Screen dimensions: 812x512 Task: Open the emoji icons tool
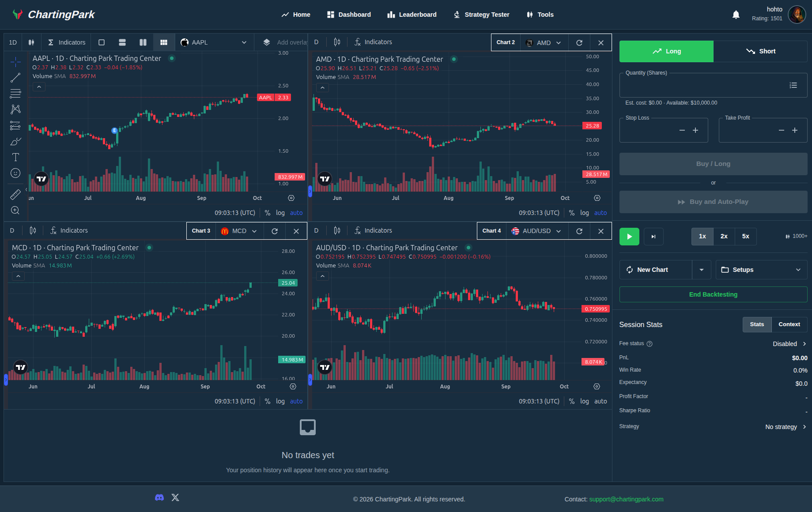(x=15, y=173)
